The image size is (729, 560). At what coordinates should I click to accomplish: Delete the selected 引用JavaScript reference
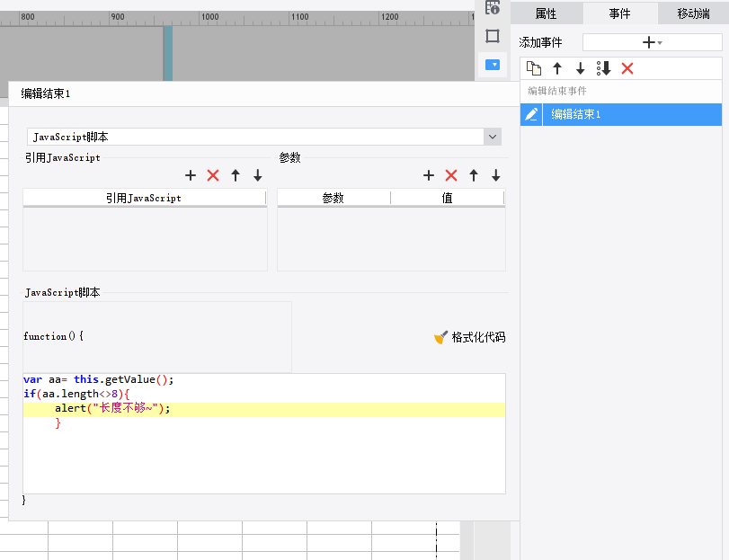tap(213, 175)
